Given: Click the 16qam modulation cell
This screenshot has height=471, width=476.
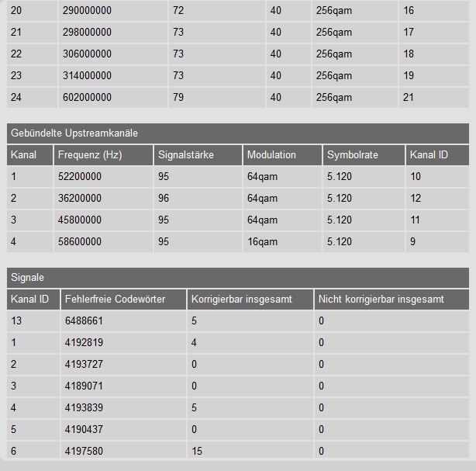Looking at the screenshot, I should pos(262,242).
